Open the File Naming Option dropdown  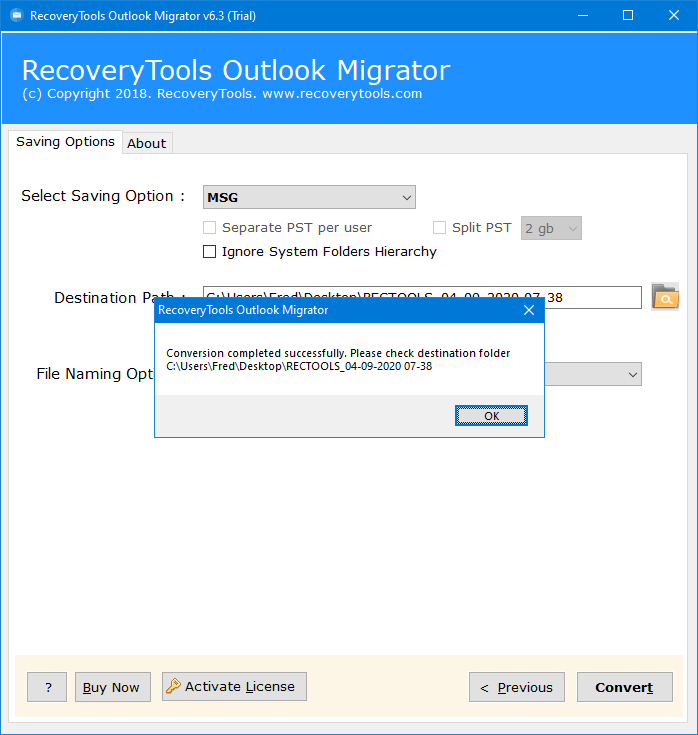(x=593, y=374)
